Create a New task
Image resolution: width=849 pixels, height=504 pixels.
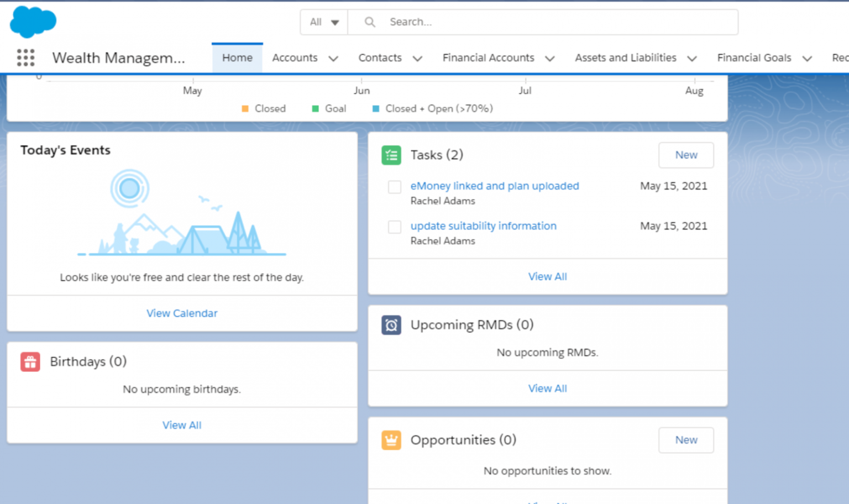point(686,155)
